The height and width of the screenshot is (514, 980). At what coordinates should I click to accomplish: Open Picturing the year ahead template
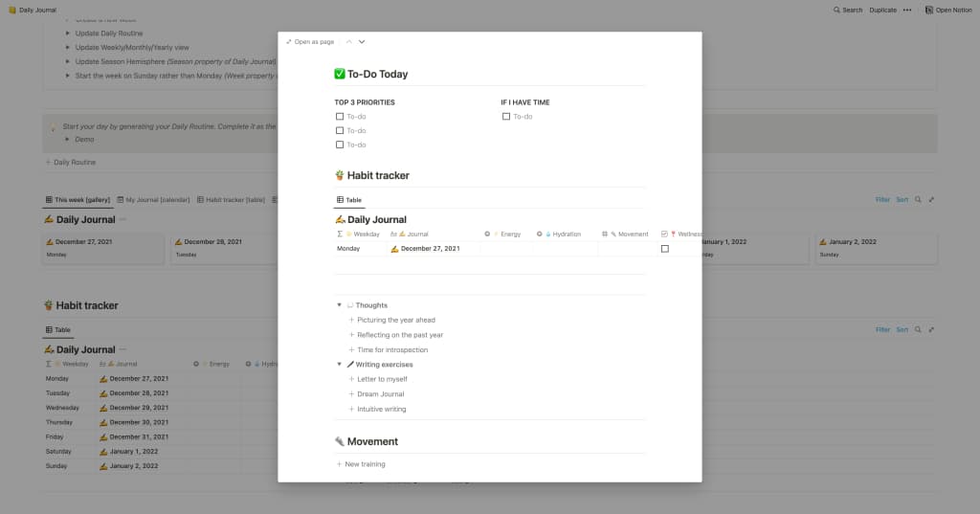[x=396, y=320]
